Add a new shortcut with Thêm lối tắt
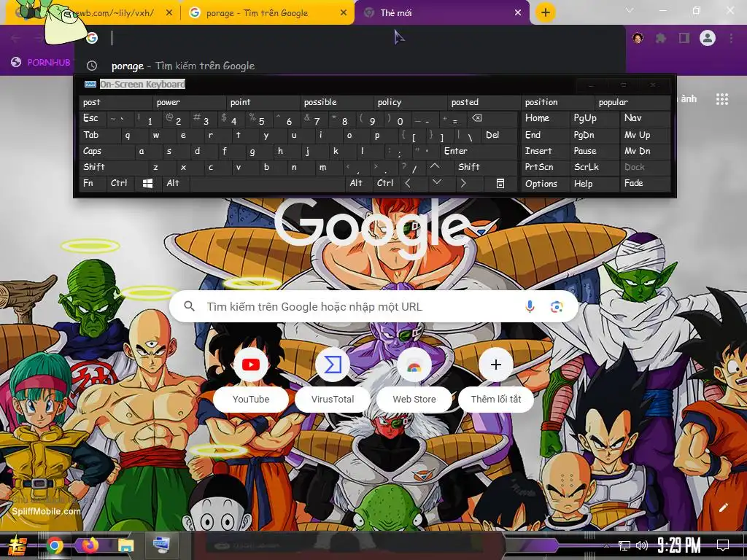The height and width of the screenshot is (560, 747). pos(495,381)
